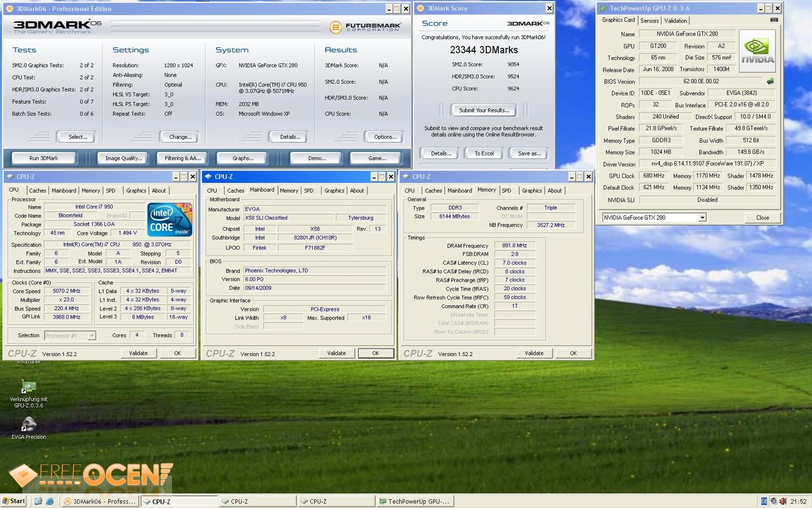This screenshot has height=508, width=812.
Task: Switch to the Validation tab in GPU-Z
Action: click(675, 21)
